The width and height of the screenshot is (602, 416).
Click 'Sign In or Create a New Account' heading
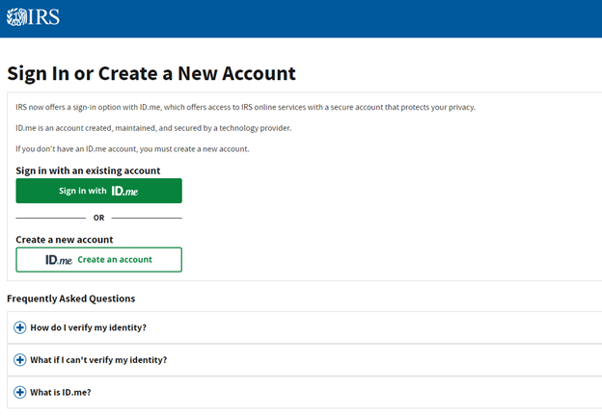[151, 73]
